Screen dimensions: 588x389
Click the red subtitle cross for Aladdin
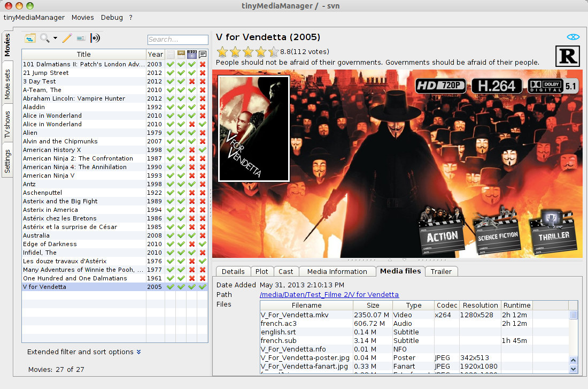pos(203,107)
